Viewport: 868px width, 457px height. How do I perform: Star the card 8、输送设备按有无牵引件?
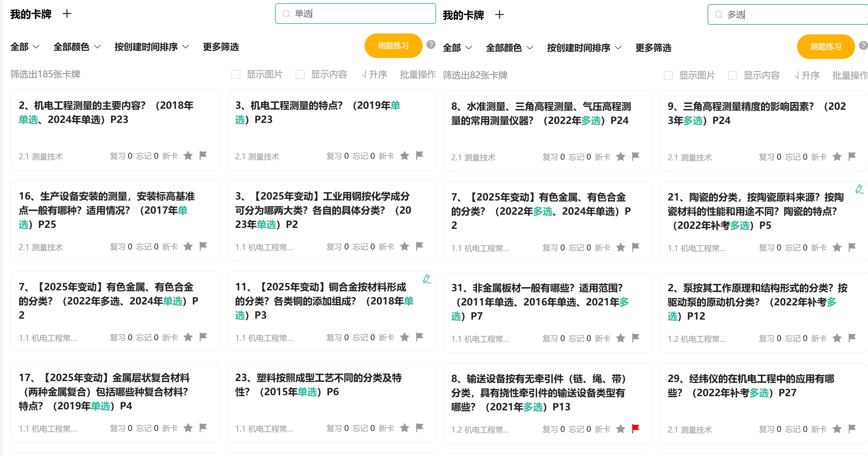(x=620, y=429)
